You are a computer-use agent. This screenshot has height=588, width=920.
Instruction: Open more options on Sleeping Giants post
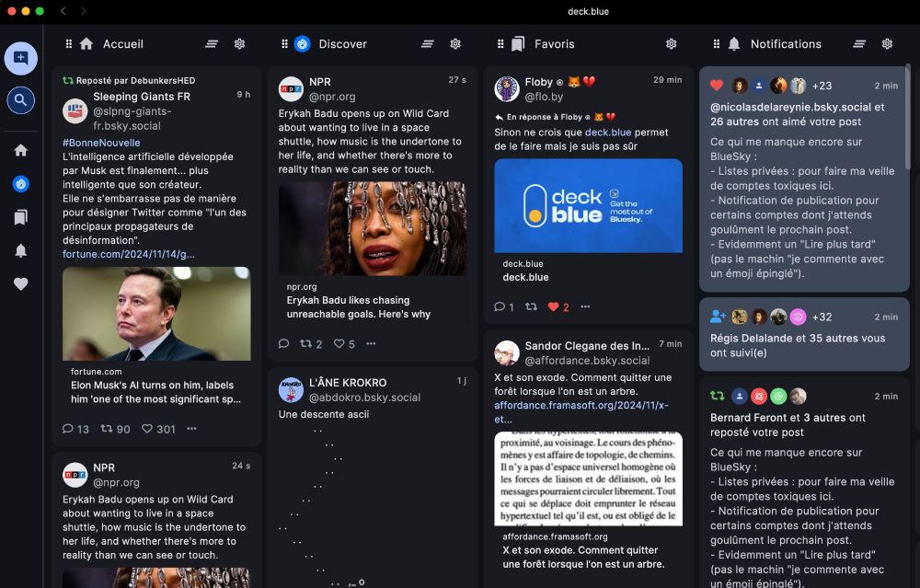(x=192, y=429)
